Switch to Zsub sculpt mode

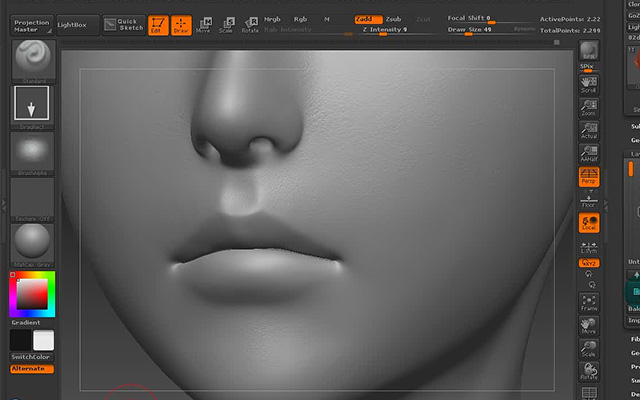[x=393, y=19]
